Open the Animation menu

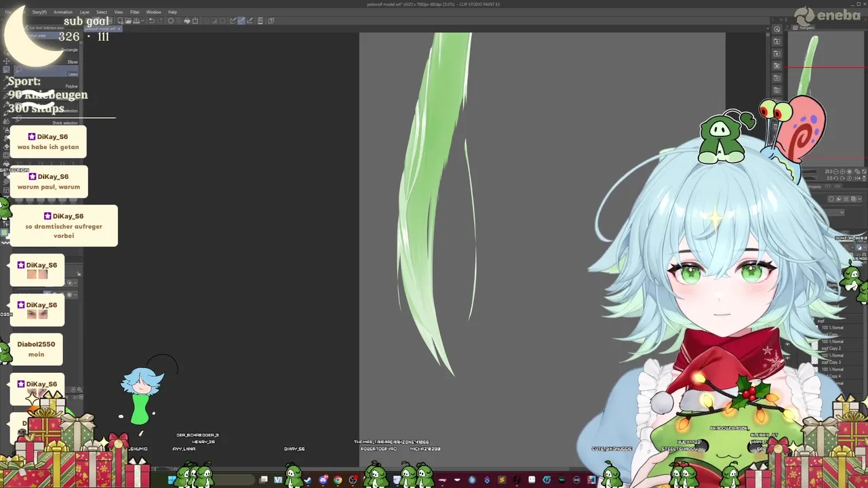point(63,12)
